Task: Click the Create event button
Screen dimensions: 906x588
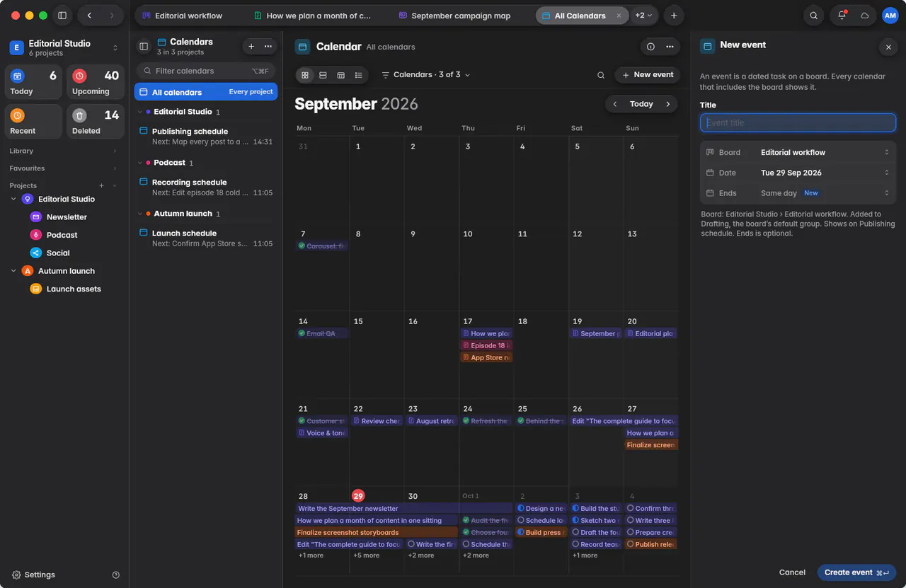Action: coord(856,572)
